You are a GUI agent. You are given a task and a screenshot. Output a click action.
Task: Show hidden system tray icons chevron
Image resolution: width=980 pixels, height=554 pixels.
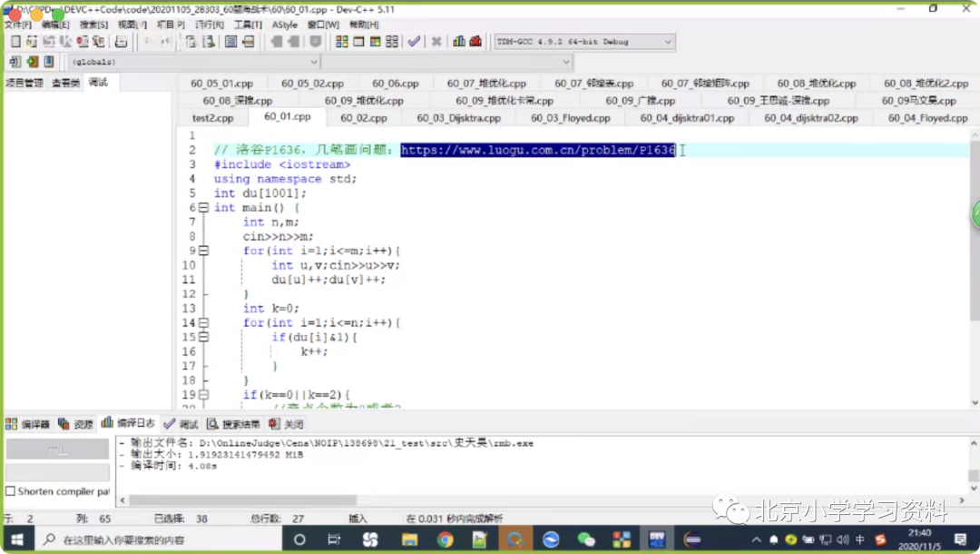[x=756, y=539]
